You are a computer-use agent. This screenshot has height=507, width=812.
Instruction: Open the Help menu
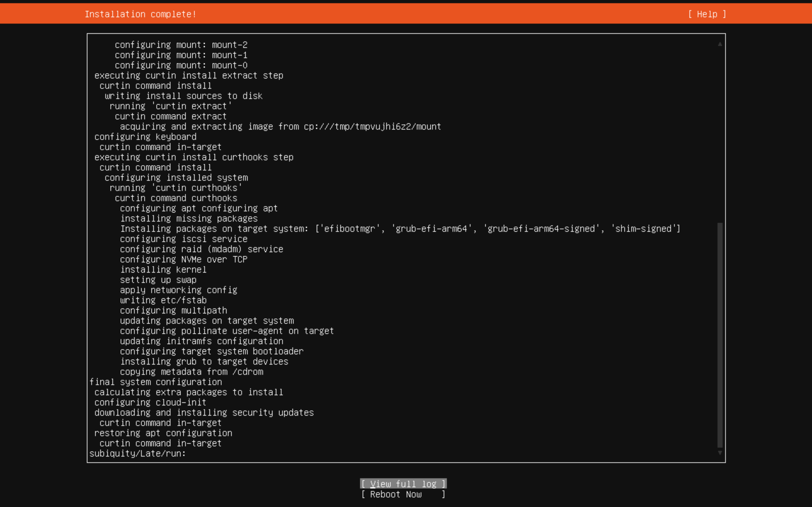[707, 14]
